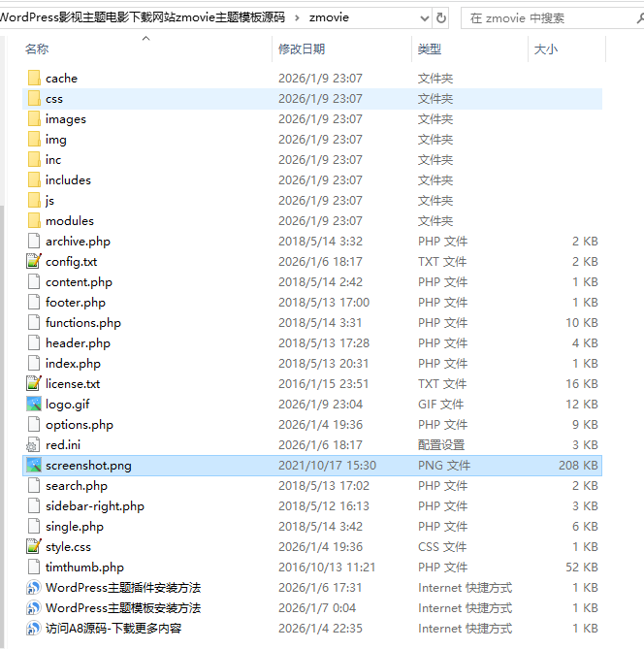Click the date 2021/10/17 15:30
Viewport: 644px width, 649px height.
coord(327,466)
